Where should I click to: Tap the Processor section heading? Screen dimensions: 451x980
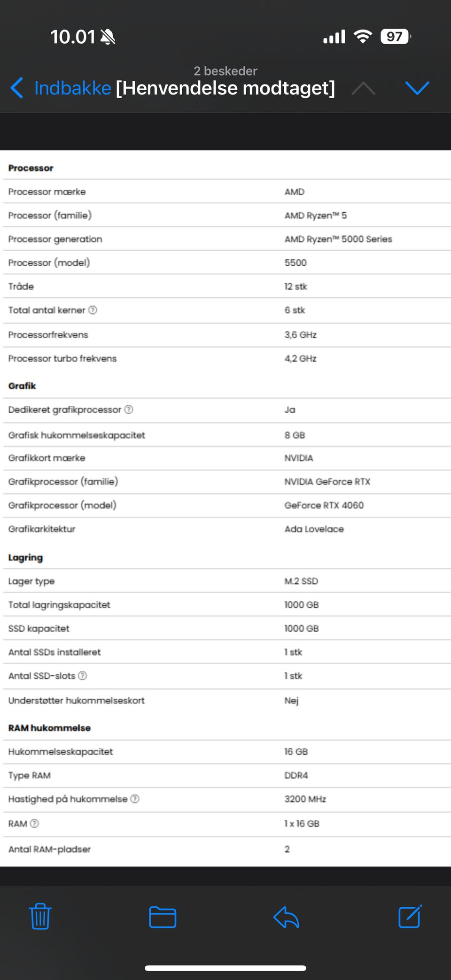(x=31, y=168)
